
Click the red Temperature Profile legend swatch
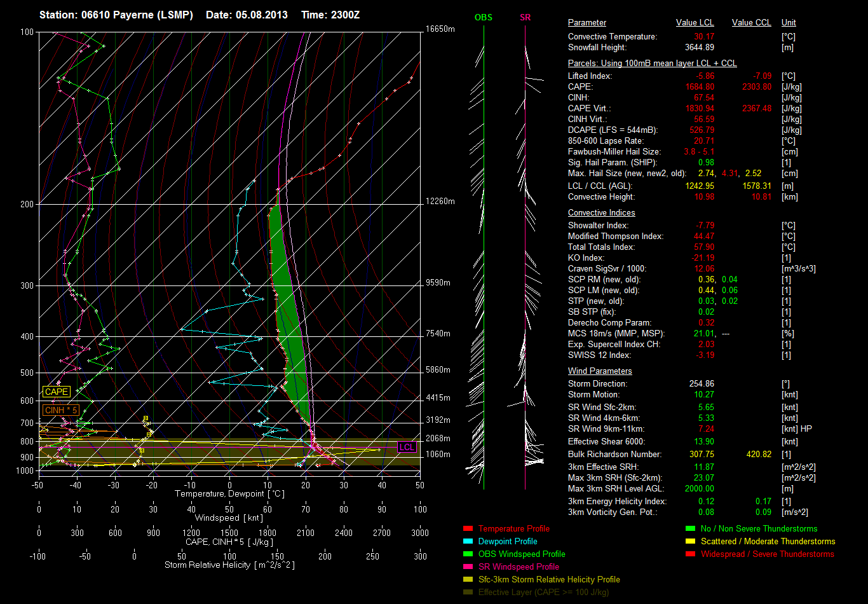[x=468, y=529]
